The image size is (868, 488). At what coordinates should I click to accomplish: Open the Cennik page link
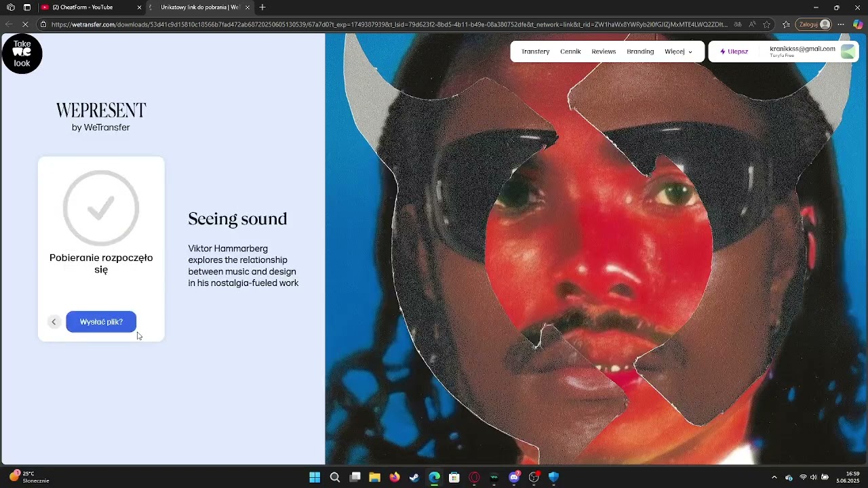(570, 52)
